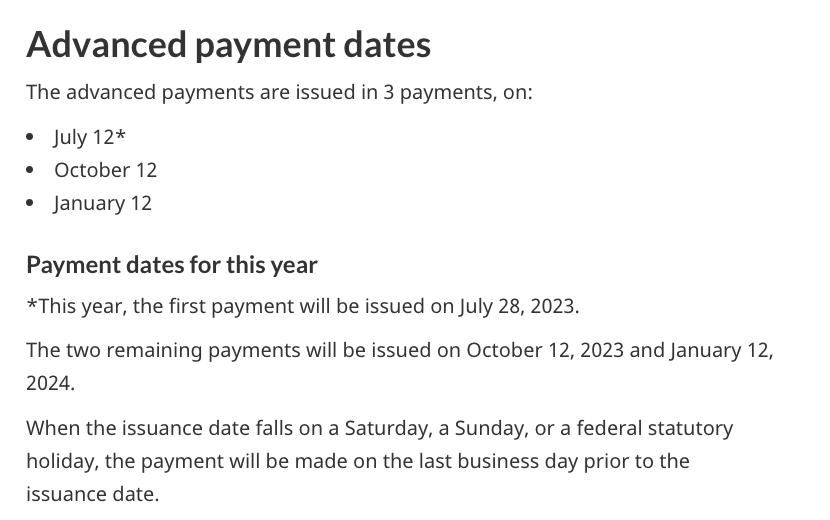Screen dimensions: 830x520
Task: Click the 'Advanced payment dates' heading
Action: [x=228, y=45]
